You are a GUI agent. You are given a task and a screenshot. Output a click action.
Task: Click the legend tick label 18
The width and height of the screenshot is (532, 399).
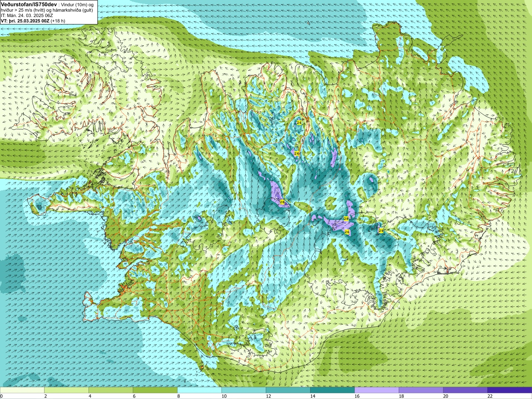[401, 396]
